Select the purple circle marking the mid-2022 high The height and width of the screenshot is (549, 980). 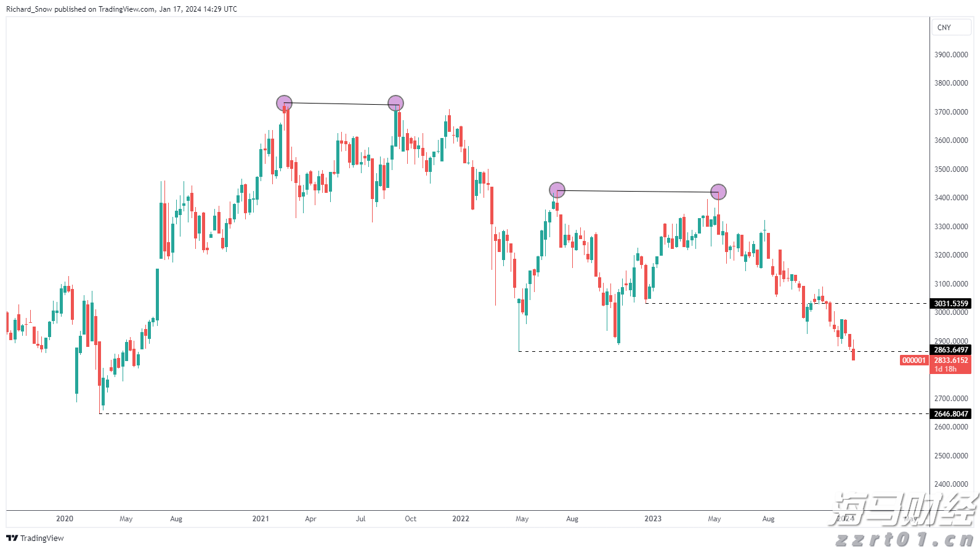(x=557, y=190)
